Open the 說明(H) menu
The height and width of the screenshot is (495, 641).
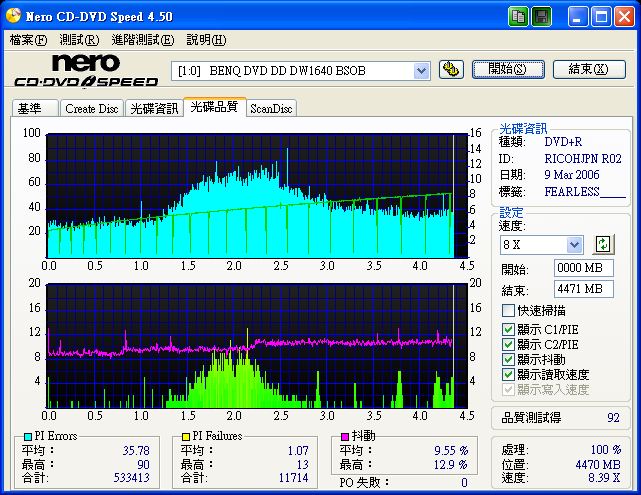click(x=206, y=40)
